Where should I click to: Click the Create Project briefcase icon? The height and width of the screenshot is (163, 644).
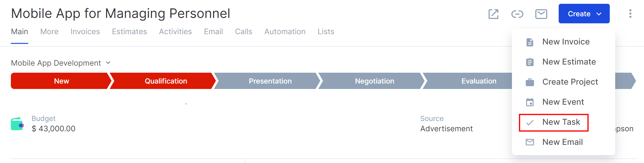point(530,82)
